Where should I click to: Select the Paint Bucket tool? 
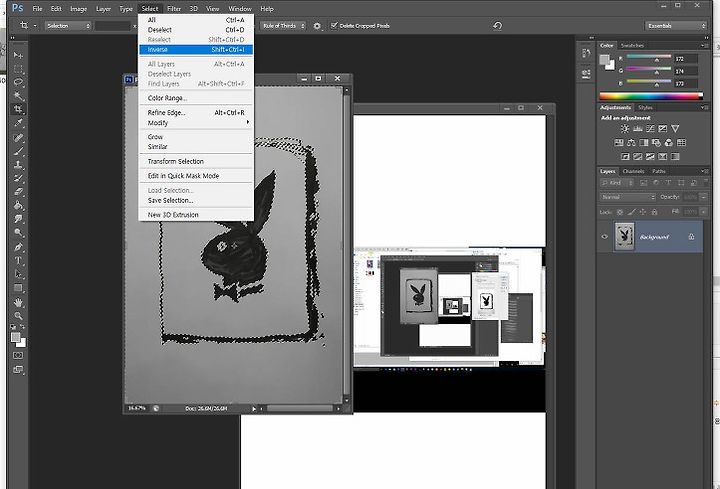click(x=18, y=206)
